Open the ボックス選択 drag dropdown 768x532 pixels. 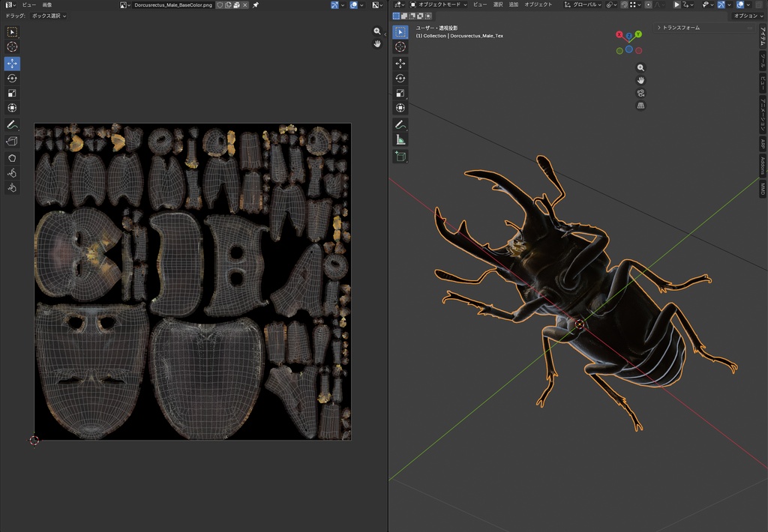pyautogui.click(x=49, y=16)
